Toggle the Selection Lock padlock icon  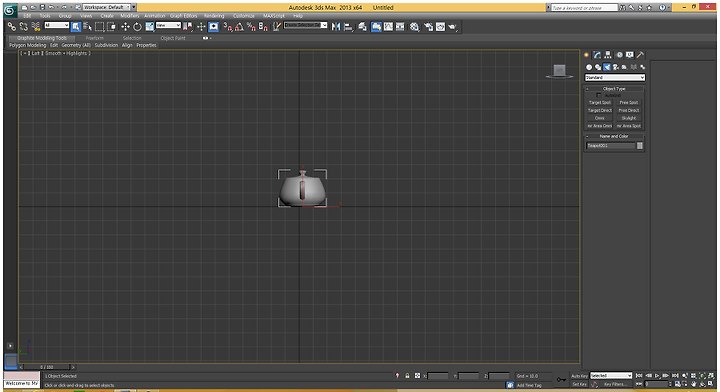click(x=407, y=375)
